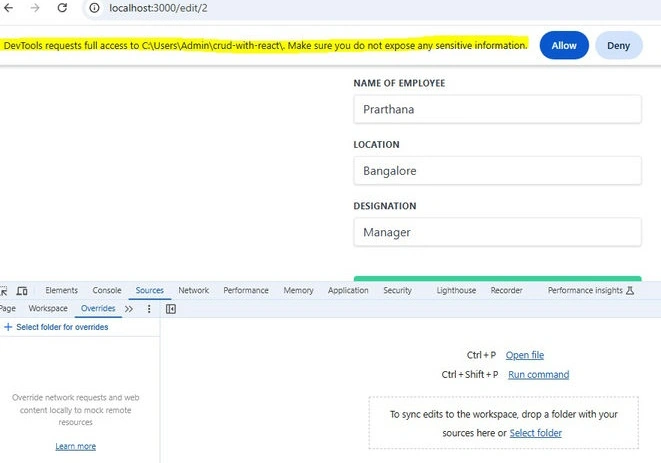661x463 pixels.
Task: Click the NAME OF EMPLOYEE label
Action: pos(399,83)
